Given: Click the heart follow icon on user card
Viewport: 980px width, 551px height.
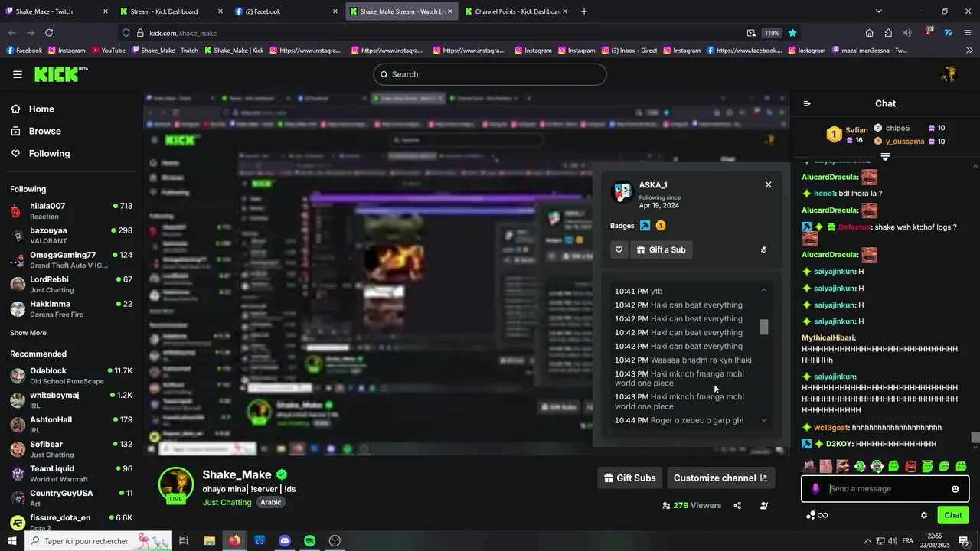Looking at the screenshot, I should point(619,249).
